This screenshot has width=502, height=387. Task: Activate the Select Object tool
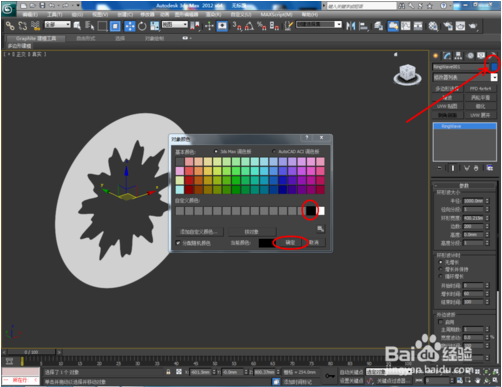pos(77,26)
